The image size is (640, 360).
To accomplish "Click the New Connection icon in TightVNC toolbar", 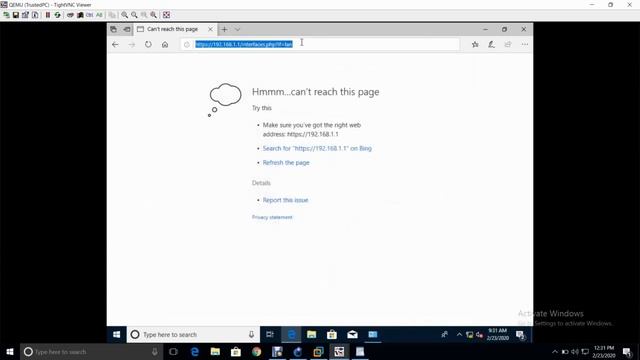I will click(6, 15).
